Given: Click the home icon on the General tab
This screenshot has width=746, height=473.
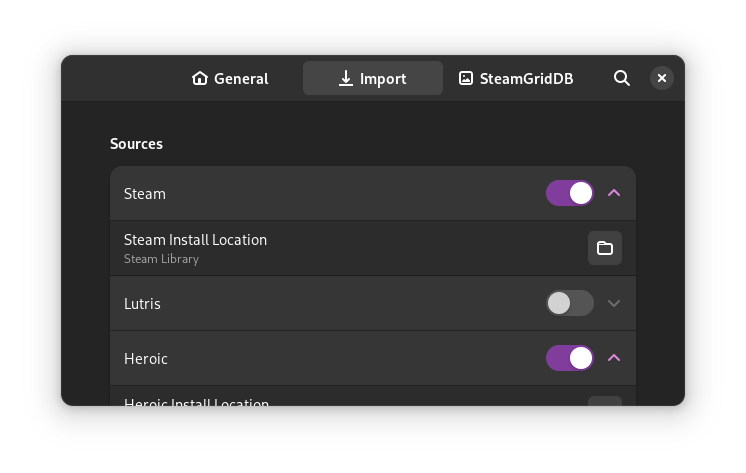Looking at the screenshot, I should point(200,78).
